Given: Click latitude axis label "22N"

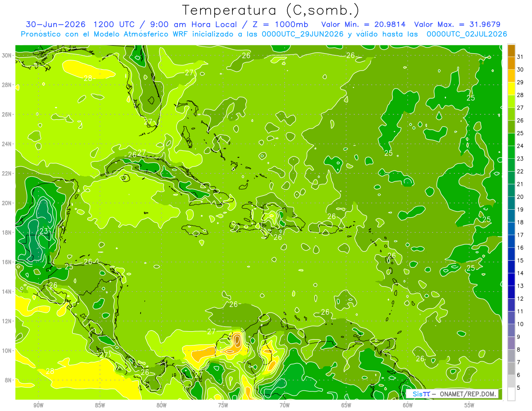Looking at the screenshot, I should click(7, 173).
